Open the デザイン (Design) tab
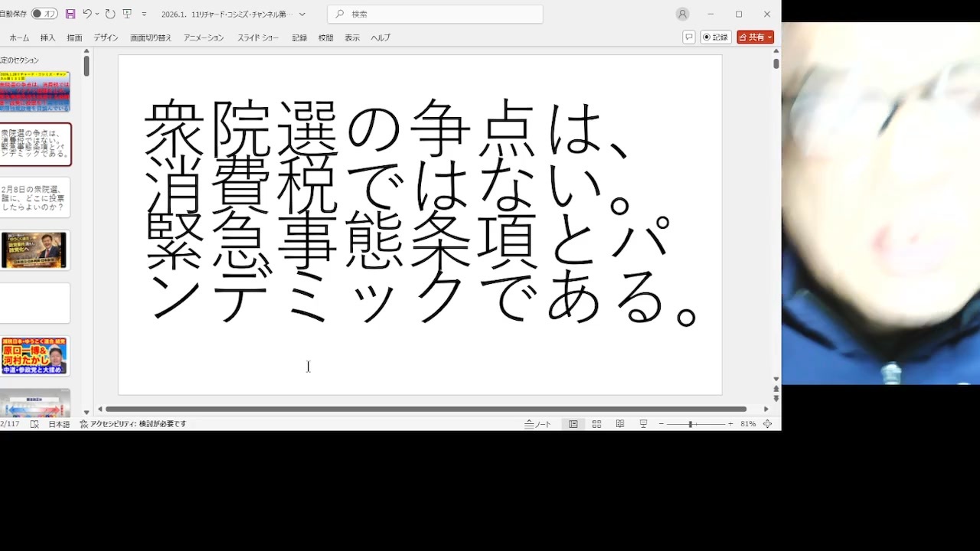This screenshot has width=980, height=551. [x=106, y=37]
